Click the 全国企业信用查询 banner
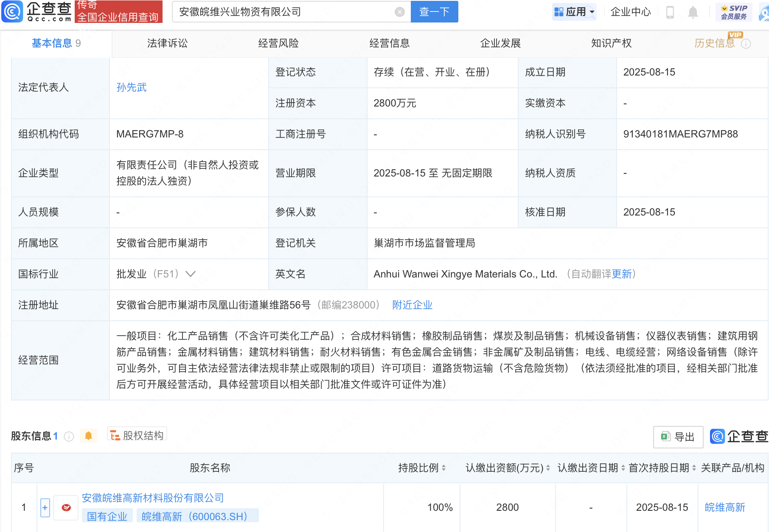 (118, 11)
